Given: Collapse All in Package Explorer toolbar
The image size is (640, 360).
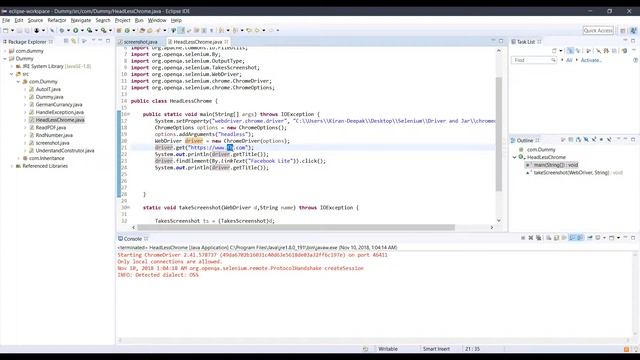Looking at the screenshot, I should pyautogui.click(x=66, y=41).
